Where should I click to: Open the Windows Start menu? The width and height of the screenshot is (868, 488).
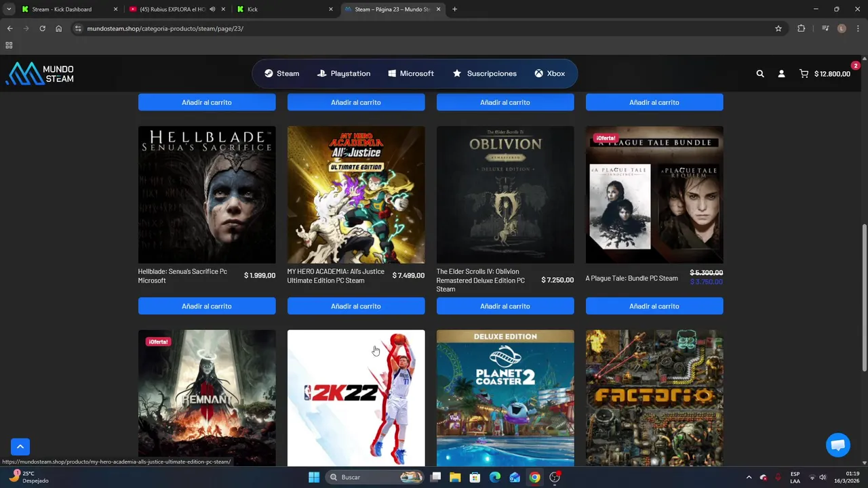314,477
